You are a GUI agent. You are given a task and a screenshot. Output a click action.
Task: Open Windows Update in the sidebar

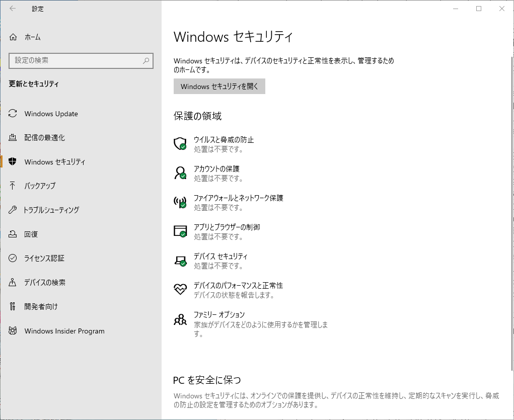point(81,114)
